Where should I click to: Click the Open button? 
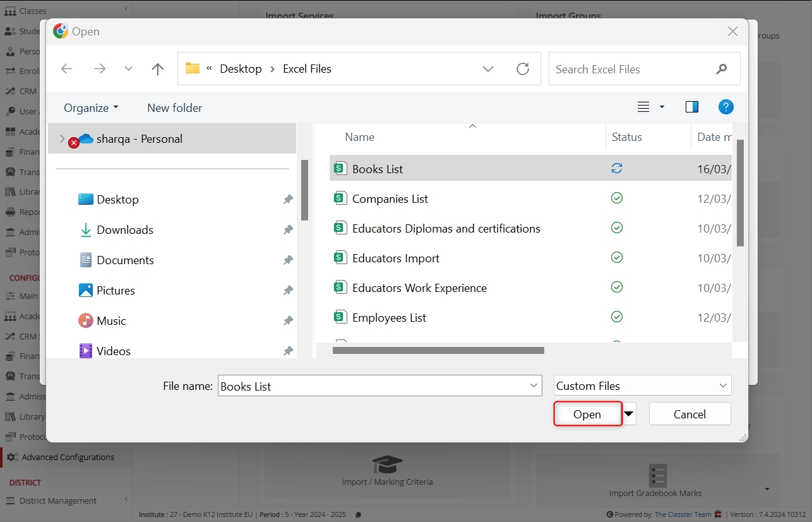(587, 414)
